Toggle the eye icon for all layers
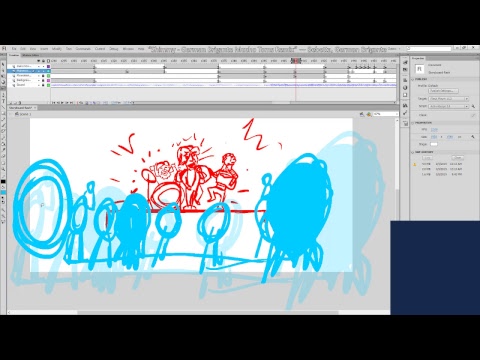The width and height of the screenshot is (480, 360). (39, 61)
